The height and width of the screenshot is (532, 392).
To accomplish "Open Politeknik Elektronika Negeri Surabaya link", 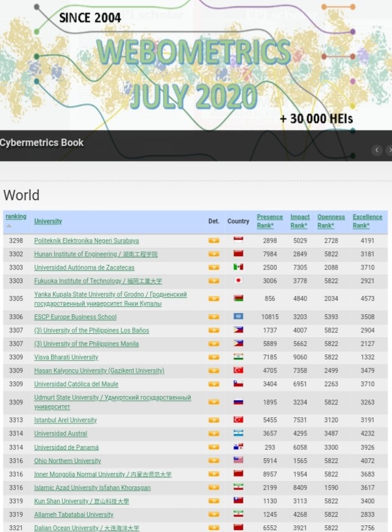I will coord(87,240).
